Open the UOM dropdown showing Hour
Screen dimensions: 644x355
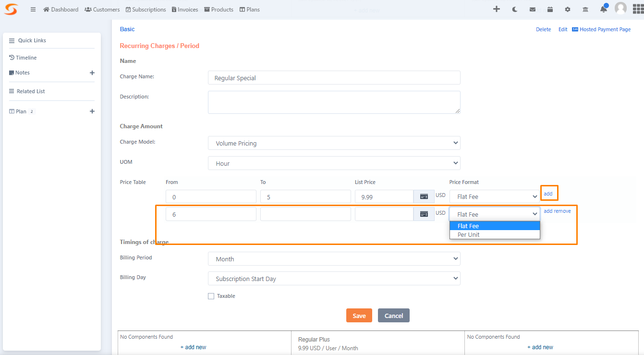(x=334, y=163)
